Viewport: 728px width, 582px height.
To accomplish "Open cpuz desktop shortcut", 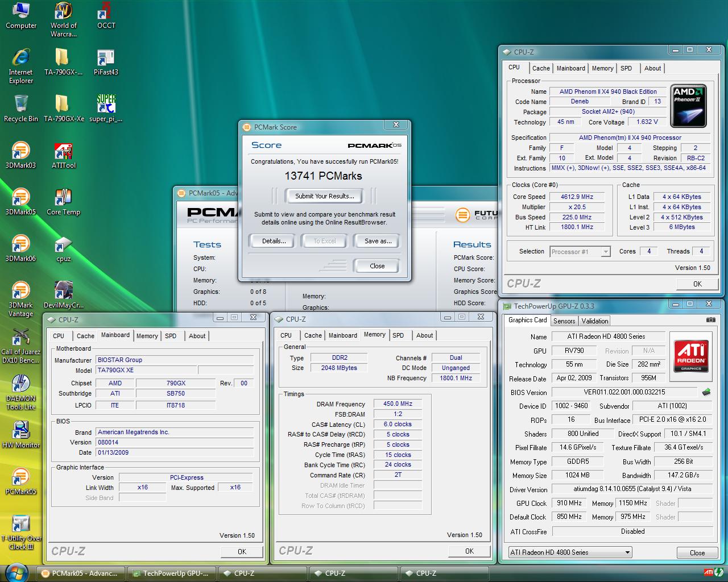I will (x=63, y=248).
